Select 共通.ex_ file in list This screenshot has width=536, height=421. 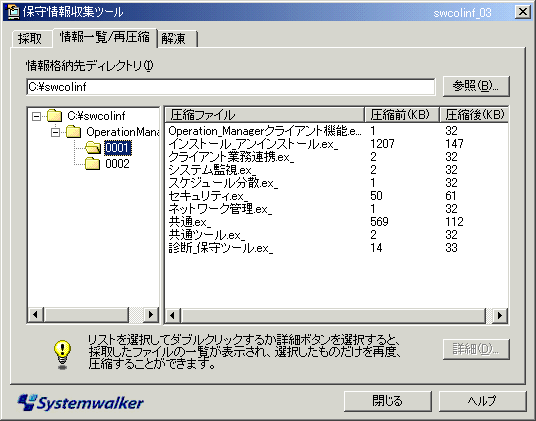(190, 222)
